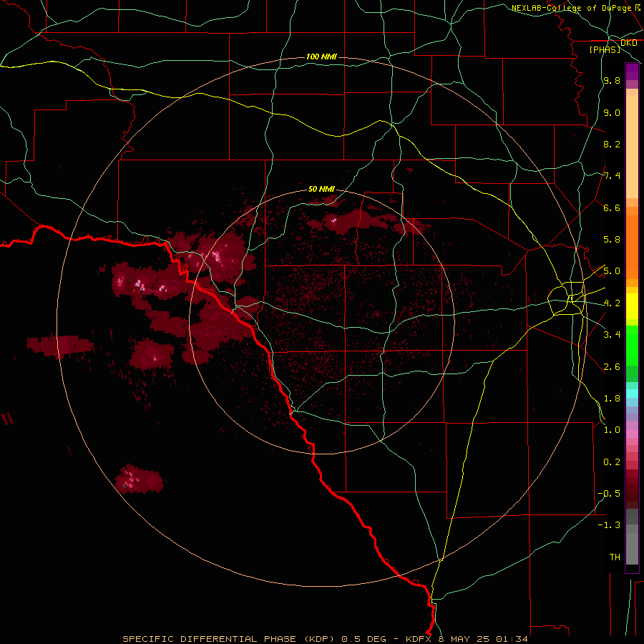The image size is (644, 644).
Task: Click the 2.6 scale label
Action: pos(612,366)
